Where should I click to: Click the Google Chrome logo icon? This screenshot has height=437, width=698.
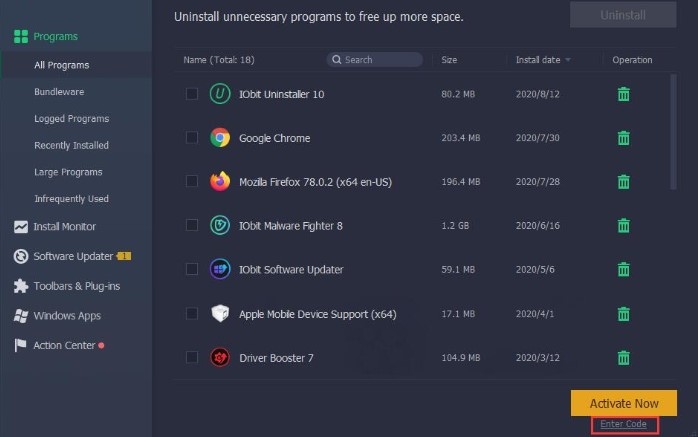point(220,138)
